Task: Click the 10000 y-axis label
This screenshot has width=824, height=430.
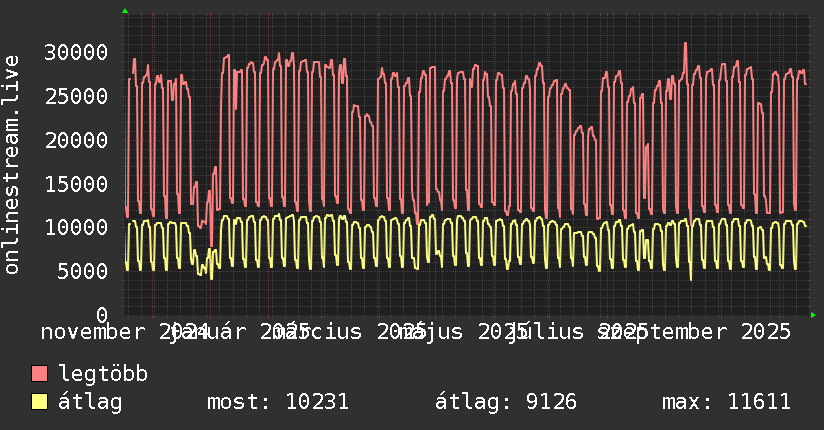Action: (76, 228)
